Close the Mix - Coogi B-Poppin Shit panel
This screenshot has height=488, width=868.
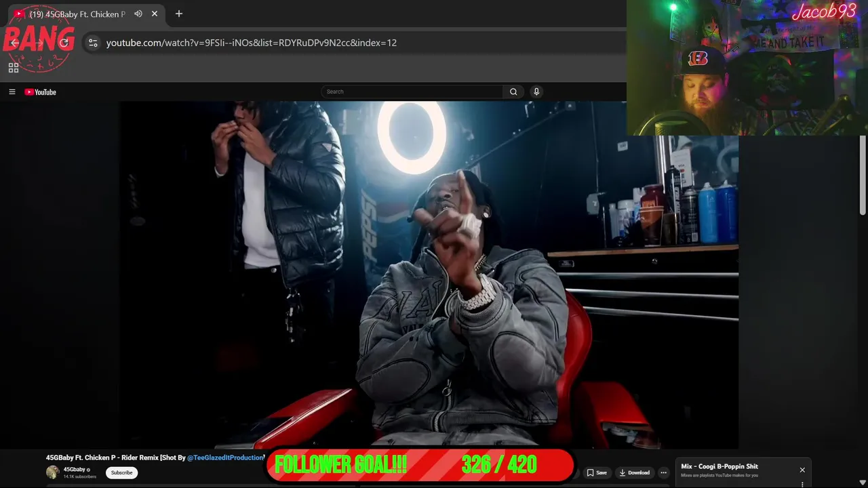click(802, 470)
